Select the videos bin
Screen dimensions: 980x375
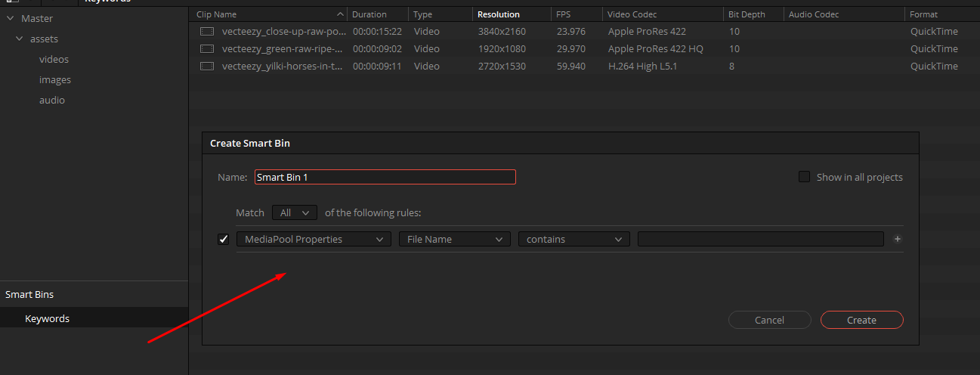(54, 59)
